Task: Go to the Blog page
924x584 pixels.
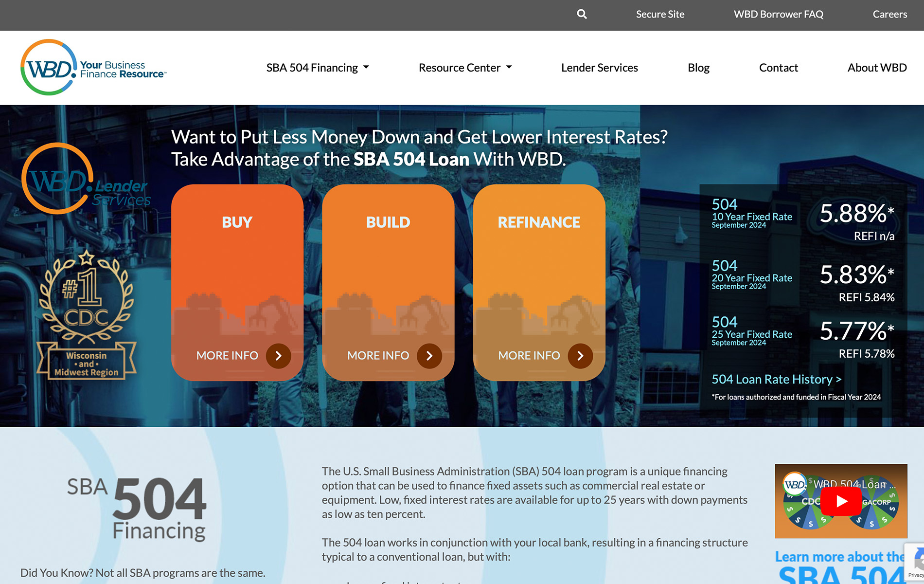Action: pos(698,68)
